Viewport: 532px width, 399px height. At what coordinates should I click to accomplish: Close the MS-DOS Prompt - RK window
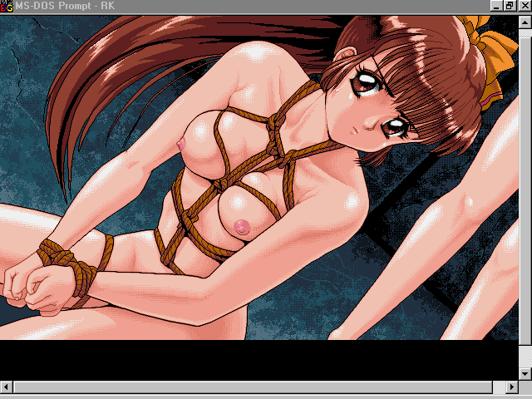click(524, 7)
